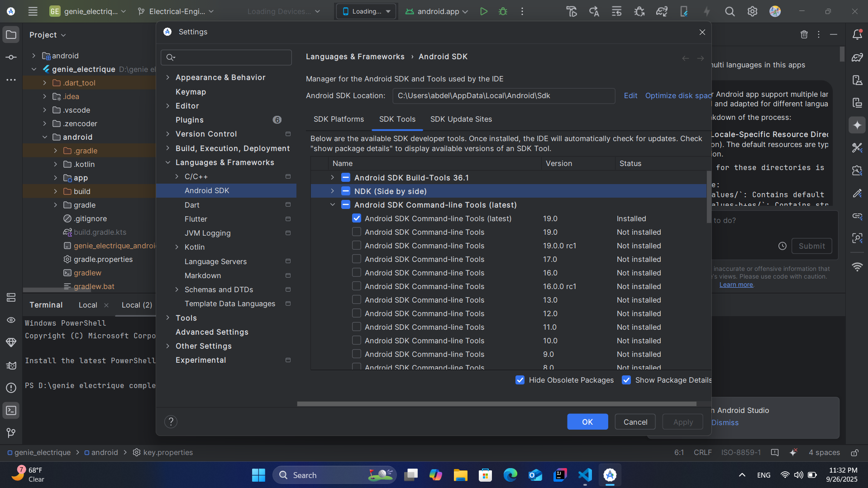Open the Git version control sidebar icon
This screenshot has height=488, width=868.
11,433
